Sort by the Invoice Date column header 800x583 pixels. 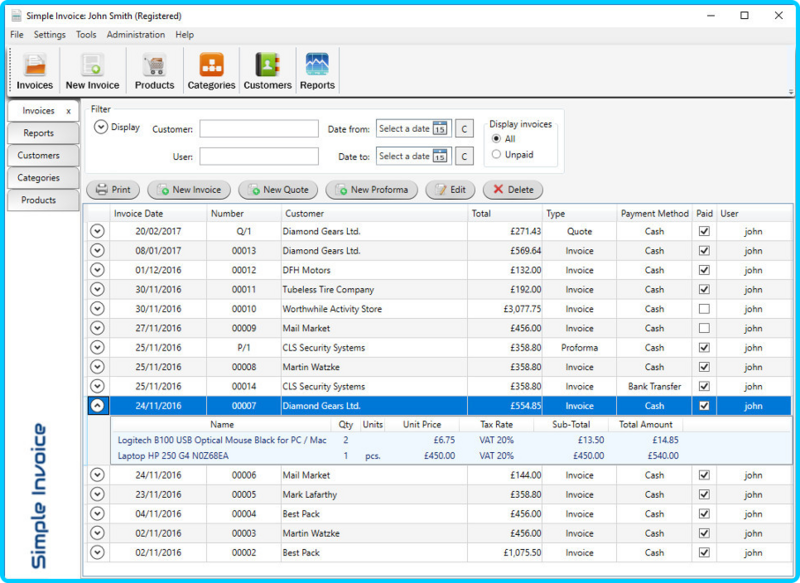(x=158, y=214)
